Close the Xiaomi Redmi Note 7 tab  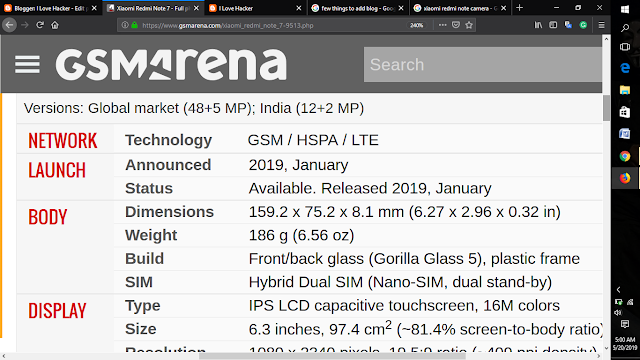(196, 8)
